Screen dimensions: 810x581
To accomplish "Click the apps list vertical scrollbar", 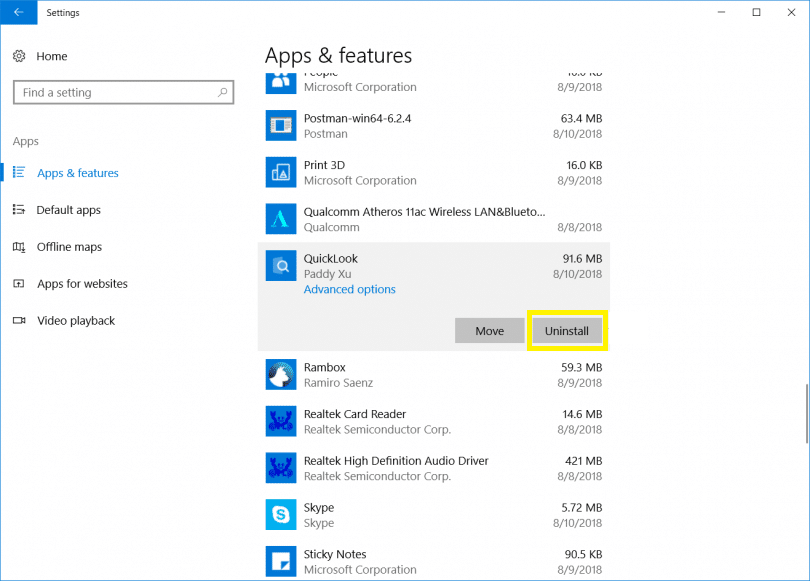I will pos(806,413).
